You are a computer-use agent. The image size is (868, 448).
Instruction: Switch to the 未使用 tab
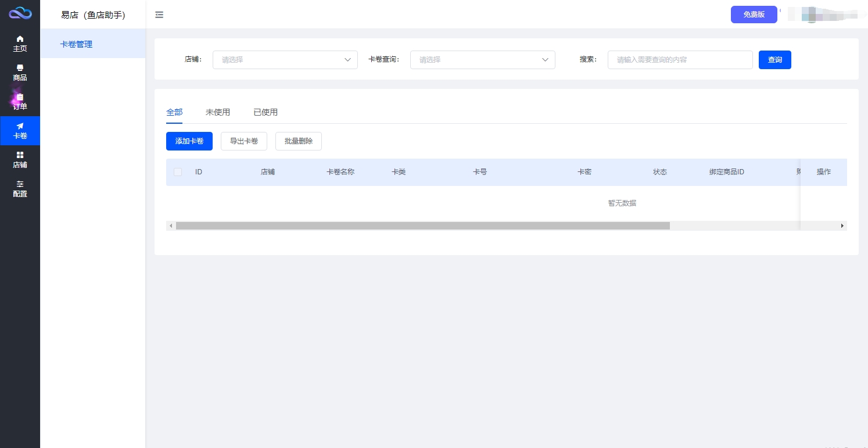coord(218,112)
